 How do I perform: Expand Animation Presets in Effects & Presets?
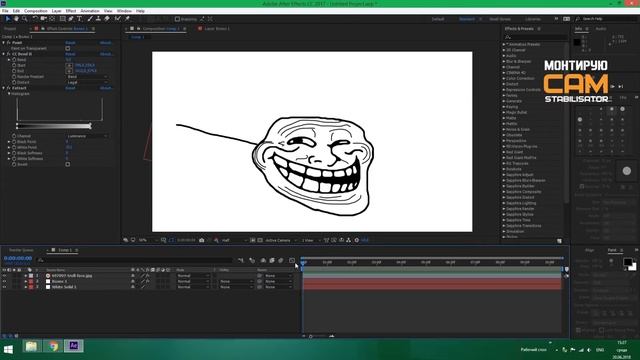(x=504, y=44)
